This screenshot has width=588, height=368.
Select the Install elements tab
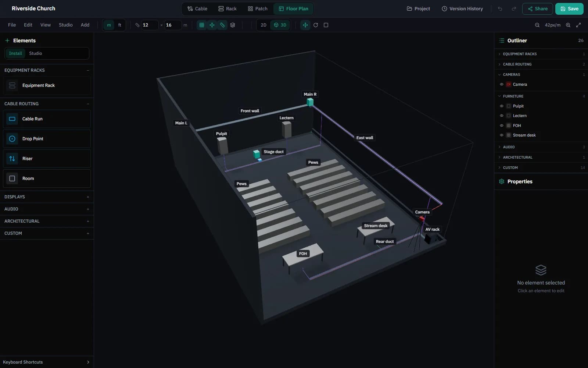(15, 53)
